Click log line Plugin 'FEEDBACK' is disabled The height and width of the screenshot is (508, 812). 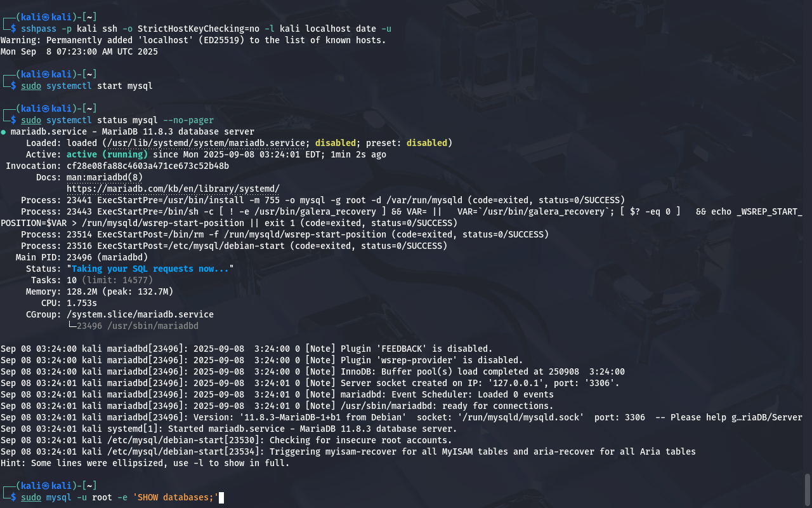point(247,349)
